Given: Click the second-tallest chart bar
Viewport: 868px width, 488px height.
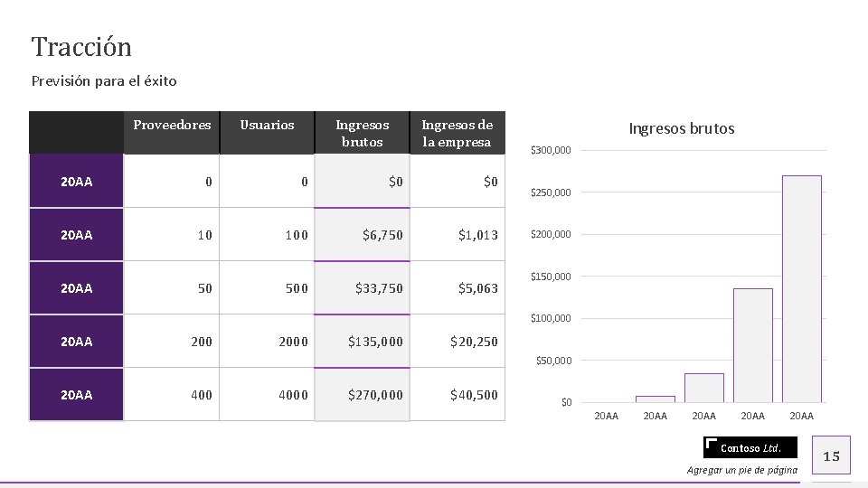Looking at the screenshot, I should point(752,345).
